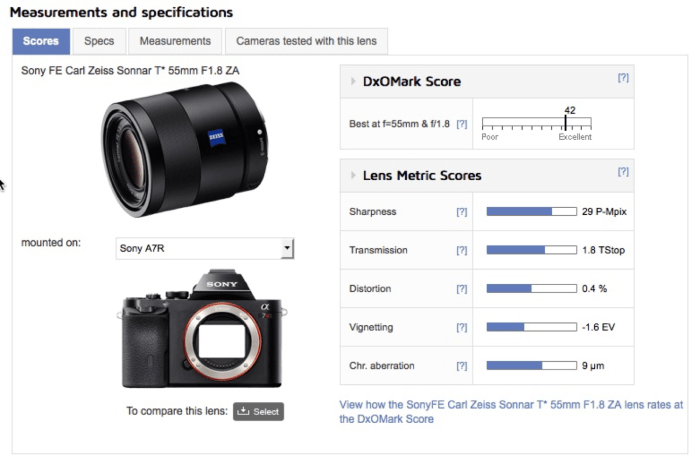Select the Scores tab
The image size is (700, 464).
(41, 41)
